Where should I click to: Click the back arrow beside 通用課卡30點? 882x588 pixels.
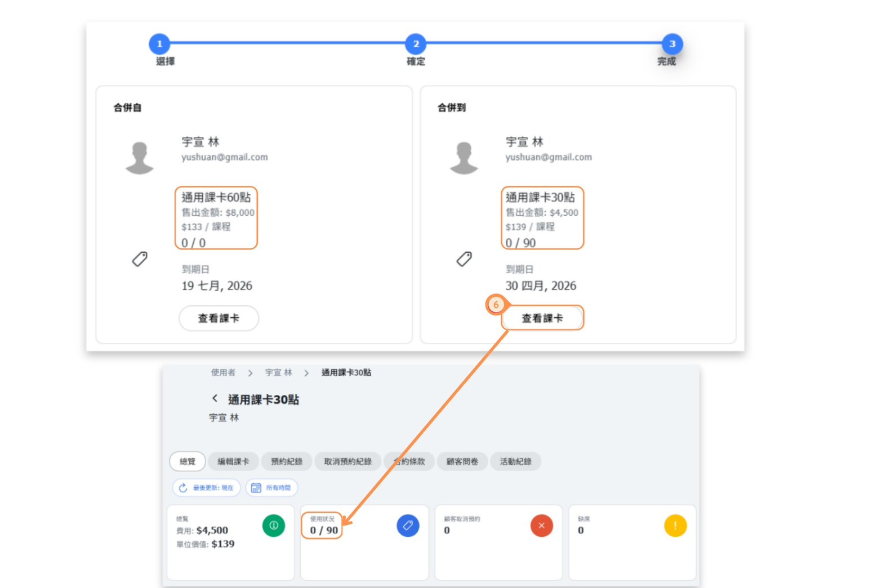pyautogui.click(x=215, y=399)
